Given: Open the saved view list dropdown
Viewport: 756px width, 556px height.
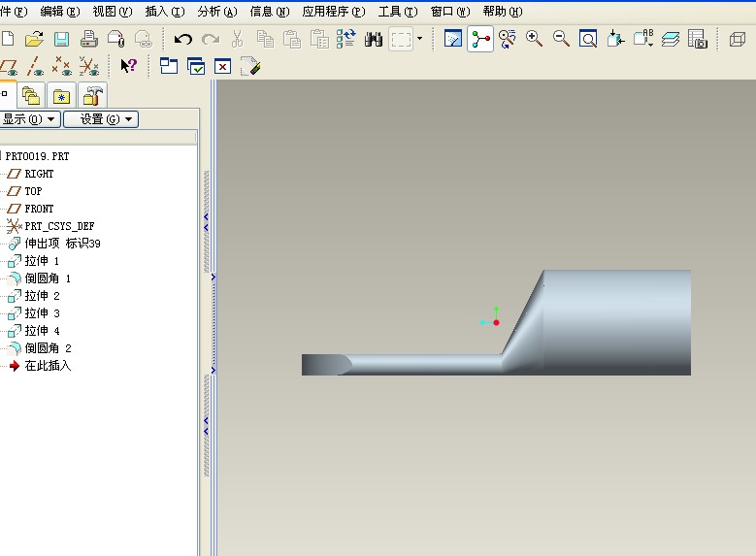Looking at the screenshot, I should click(642, 39).
